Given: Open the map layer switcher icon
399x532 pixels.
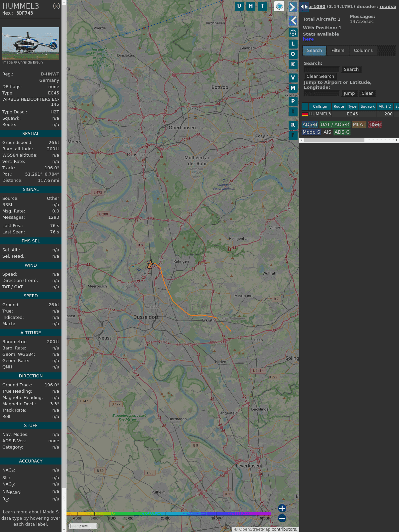Looking at the screenshot, I should [279, 6].
